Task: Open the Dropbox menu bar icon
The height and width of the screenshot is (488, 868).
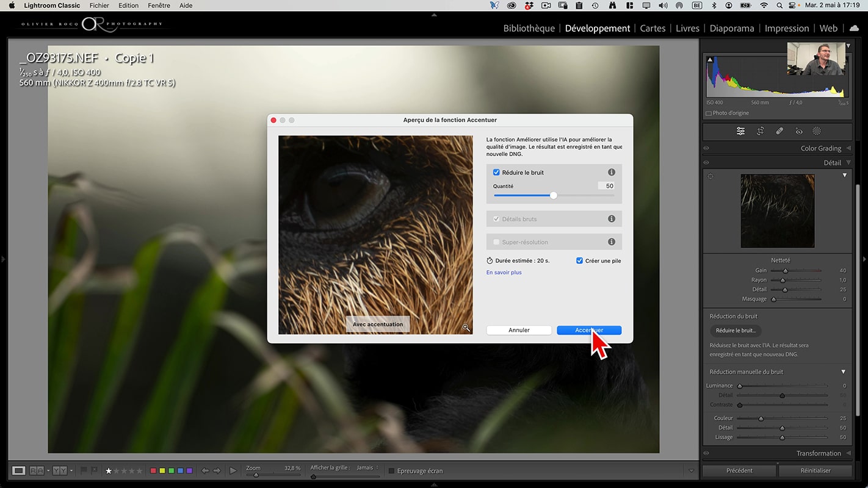Action: 529,5
